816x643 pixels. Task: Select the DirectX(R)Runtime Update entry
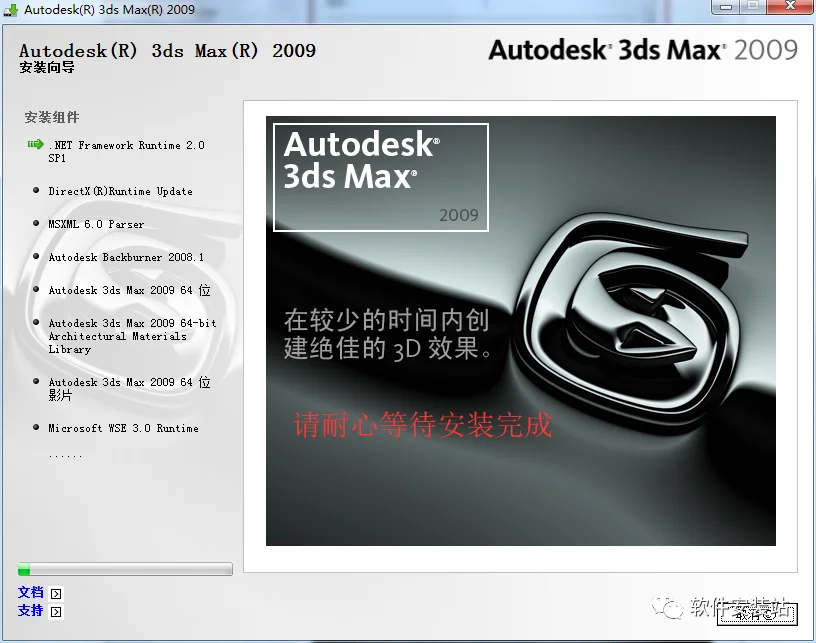click(x=121, y=191)
